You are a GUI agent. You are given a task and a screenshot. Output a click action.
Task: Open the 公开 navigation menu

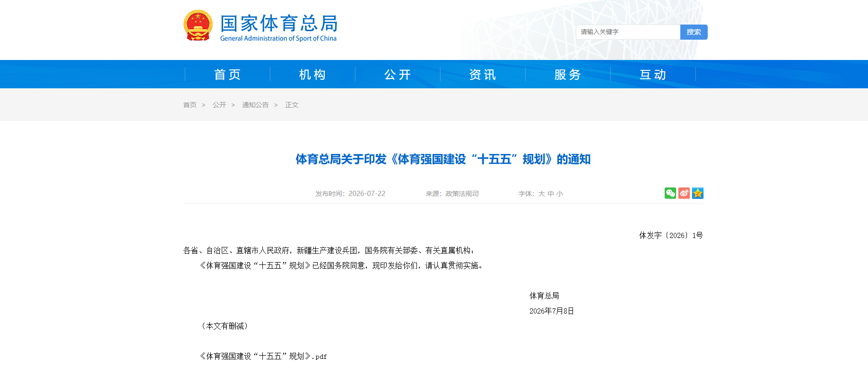[398, 75]
